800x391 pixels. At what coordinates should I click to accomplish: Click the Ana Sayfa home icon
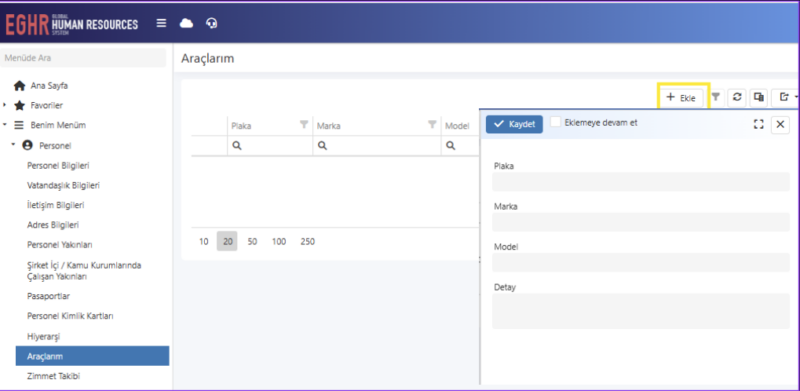[x=19, y=86]
